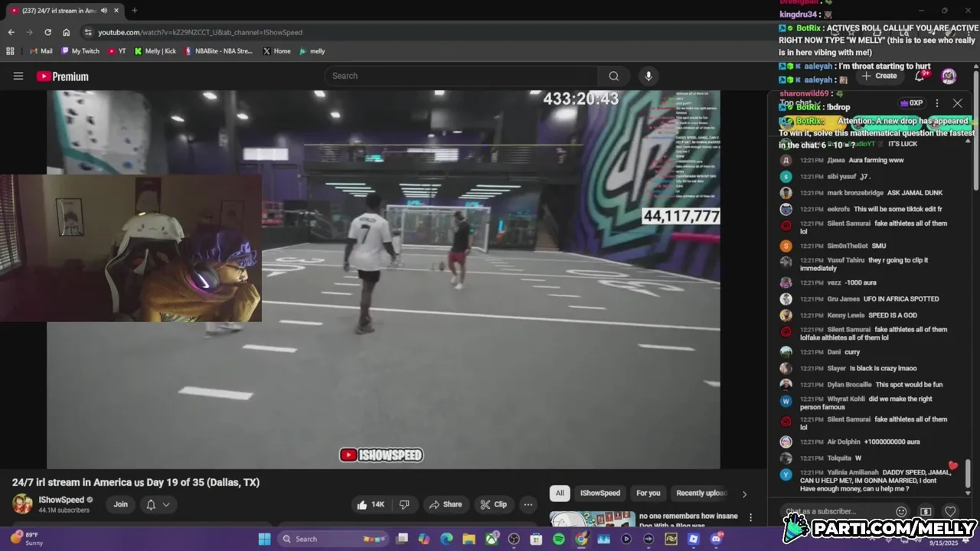Open the account avatar menu

[949, 76]
